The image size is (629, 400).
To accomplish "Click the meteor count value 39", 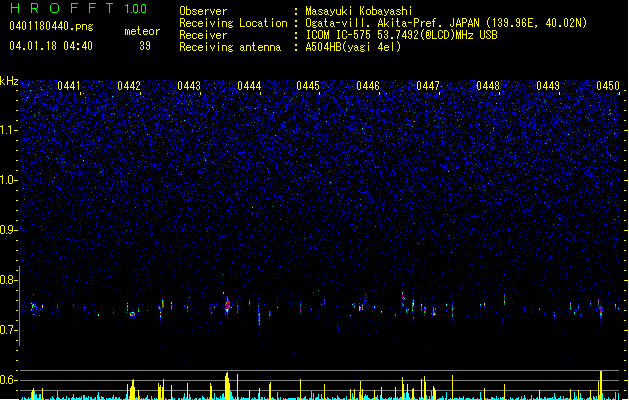I will 145,46.
